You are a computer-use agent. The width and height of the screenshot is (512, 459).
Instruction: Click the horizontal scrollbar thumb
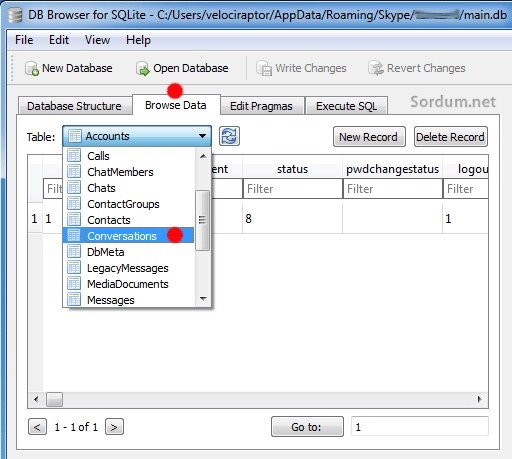click(54, 399)
